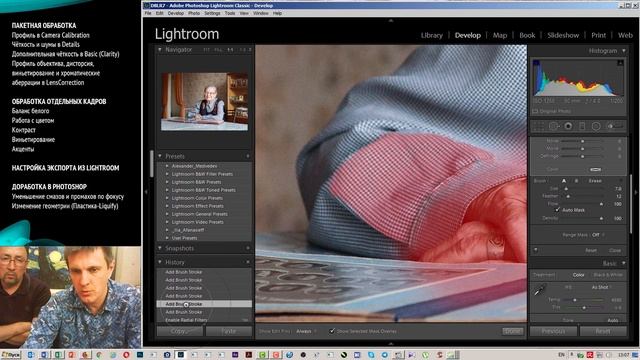640x360 pixels.
Task: Hide the left panel group arrow
Action: tap(146, 191)
